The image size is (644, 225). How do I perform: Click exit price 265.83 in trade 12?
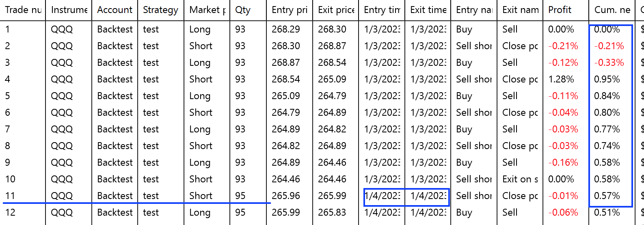tap(332, 212)
